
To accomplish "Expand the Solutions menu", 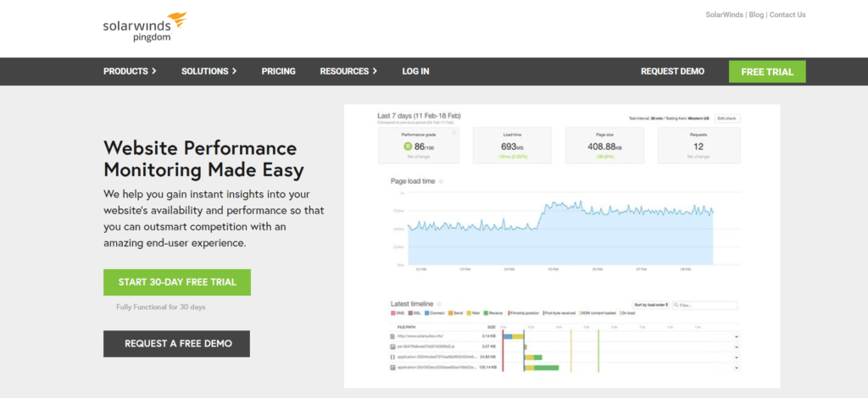I will [209, 71].
